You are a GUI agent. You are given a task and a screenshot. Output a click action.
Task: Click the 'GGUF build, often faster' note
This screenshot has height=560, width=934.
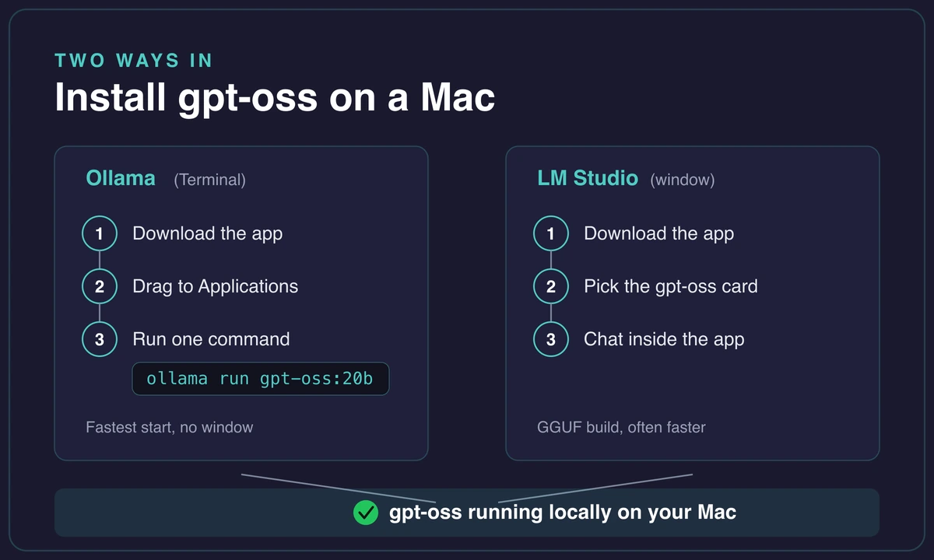pyautogui.click(x=621, y=427)
